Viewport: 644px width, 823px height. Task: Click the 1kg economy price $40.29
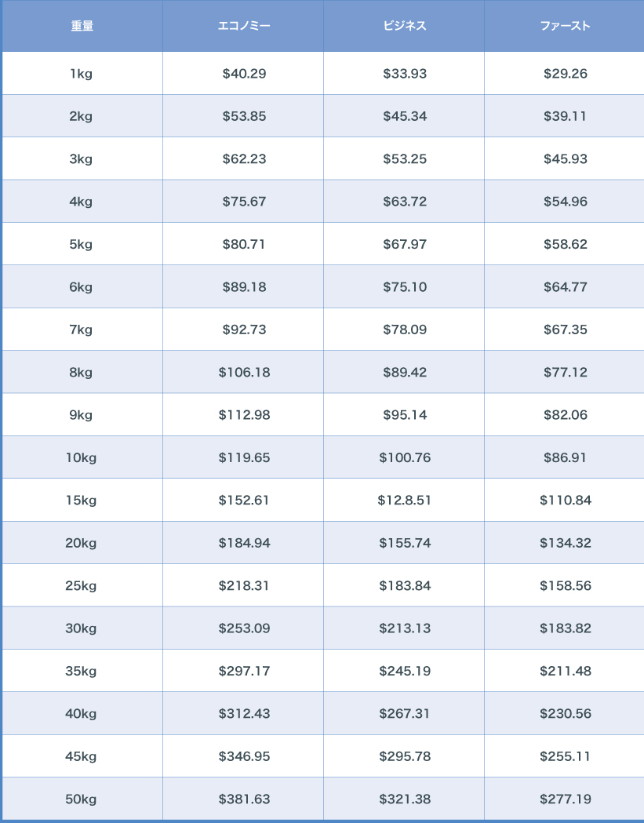244,74
